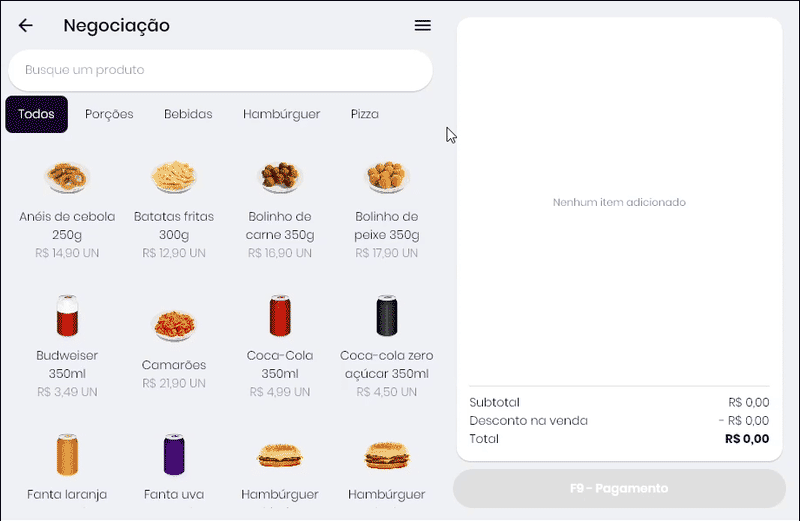The image size is (800, 521).
Task: Switch to the Pizza category
Action: click(x=364, y=114)
